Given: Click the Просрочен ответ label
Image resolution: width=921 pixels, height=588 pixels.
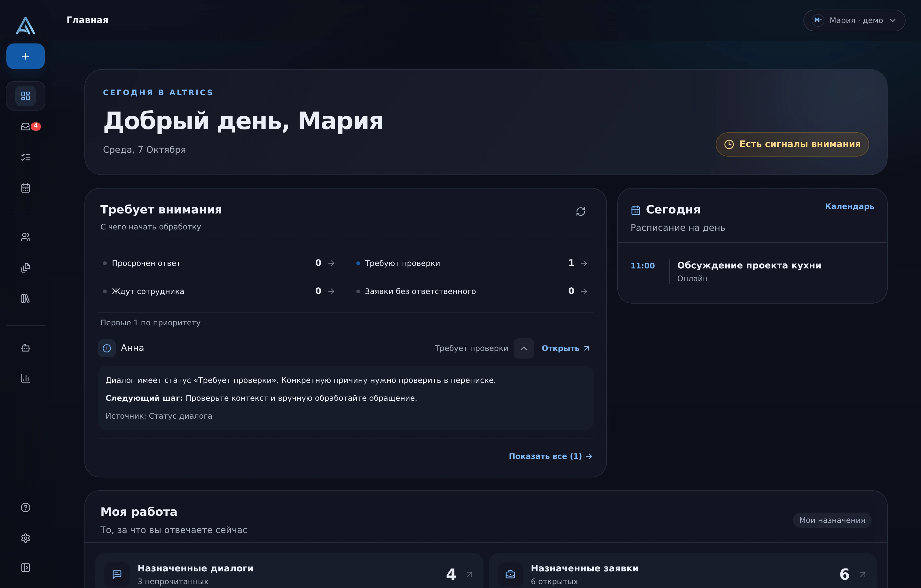Looking at the screenshot, I should pyautogui.click(x=146, y=263).
